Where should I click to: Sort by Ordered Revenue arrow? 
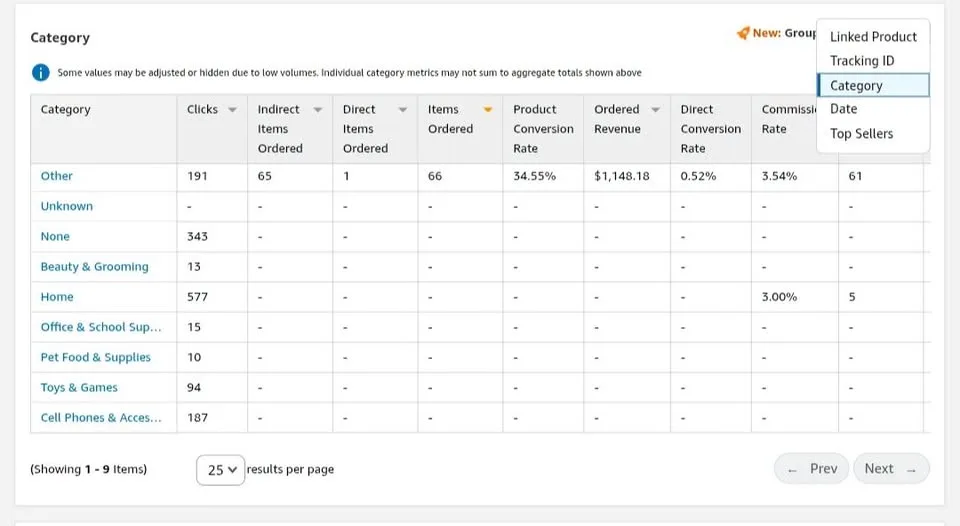[x=656, y=110]
